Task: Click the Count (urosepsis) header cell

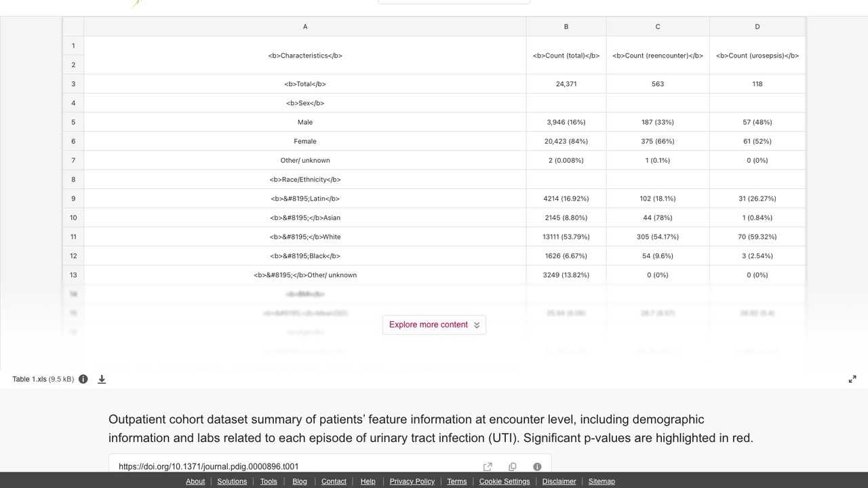Action: pos(757,56)
